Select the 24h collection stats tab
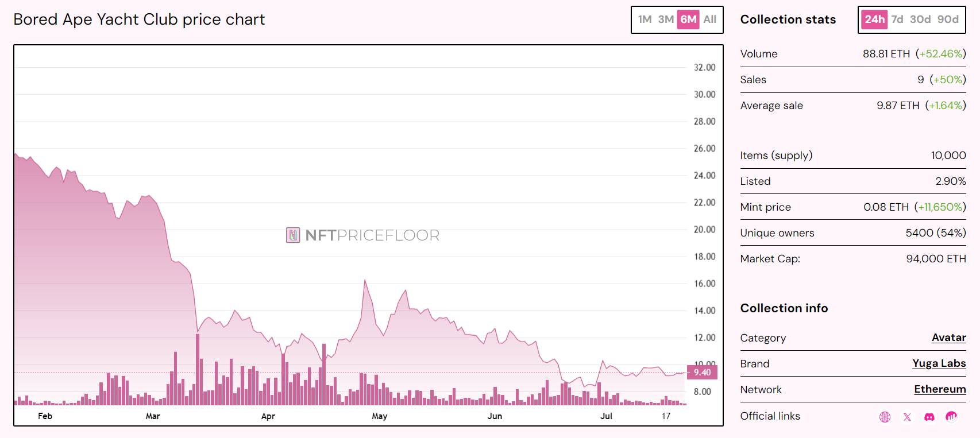Image resolution: width=980 pixels, height=438 pixels. [x=874, y=20]
